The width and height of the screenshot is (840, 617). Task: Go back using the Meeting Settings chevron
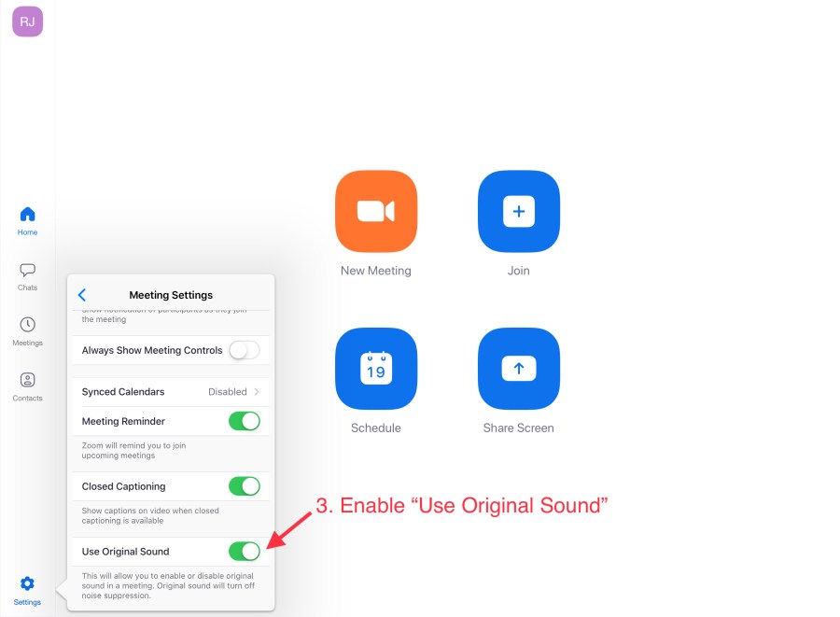pos(82,295)
